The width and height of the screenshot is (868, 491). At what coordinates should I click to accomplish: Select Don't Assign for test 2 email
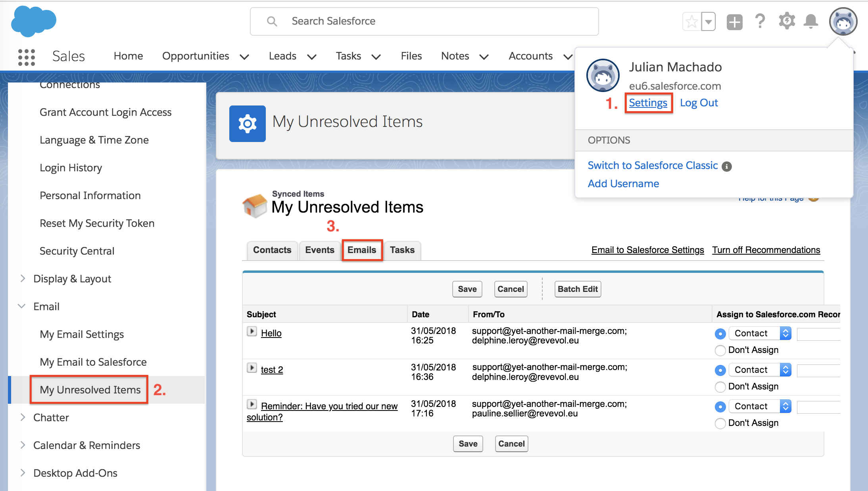click(720, 387)
